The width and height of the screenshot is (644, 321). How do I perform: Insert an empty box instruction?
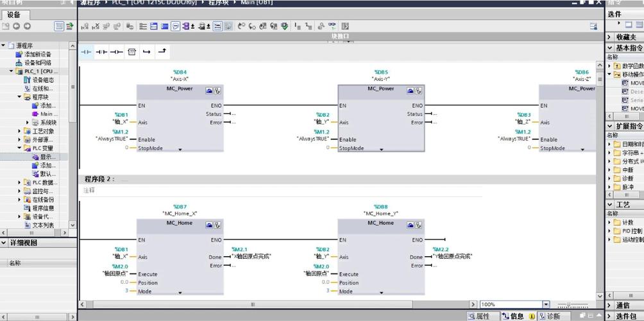tap(131, 51)
